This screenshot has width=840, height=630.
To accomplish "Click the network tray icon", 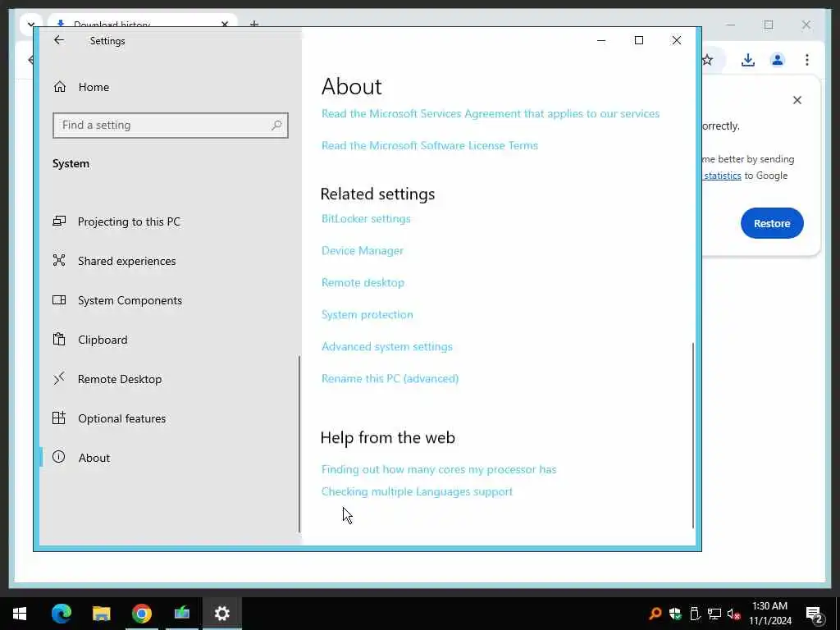I will [714, 614].
